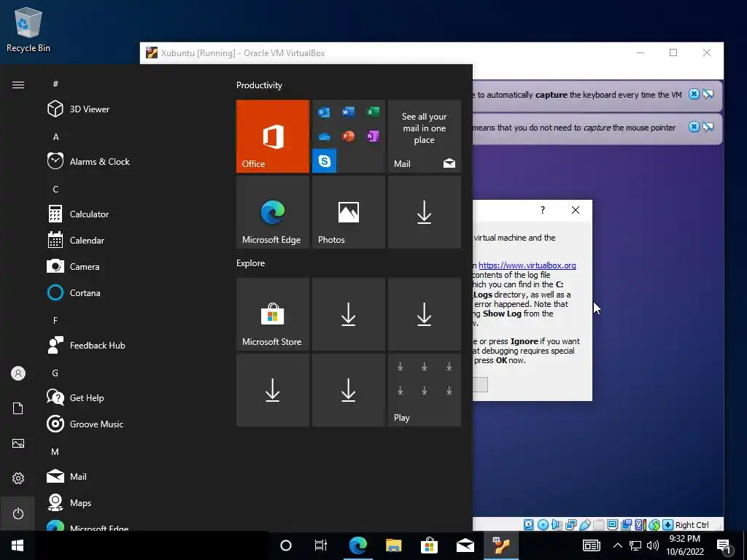Click the Windows Start button
The image size is (747, 560).
coord(18,545)
